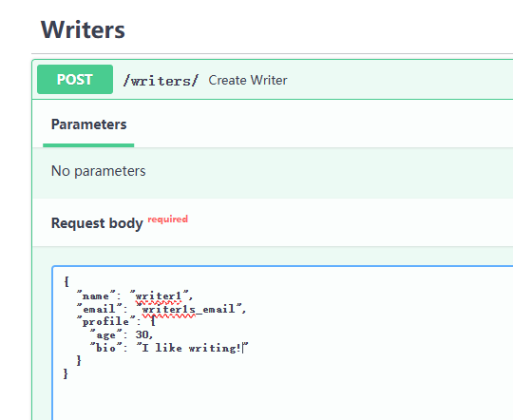This screenshot has height=420, width=513.
Task: Place cursor in the writer1s_email value
Action: pos(188,309)
